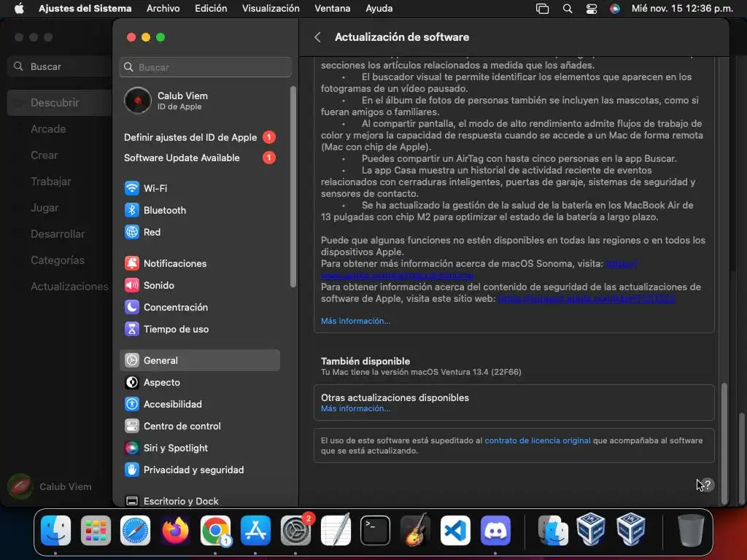Screen dimensions: 747x560
Task: Launch Safari from the Dock
Action: [135, 530]
